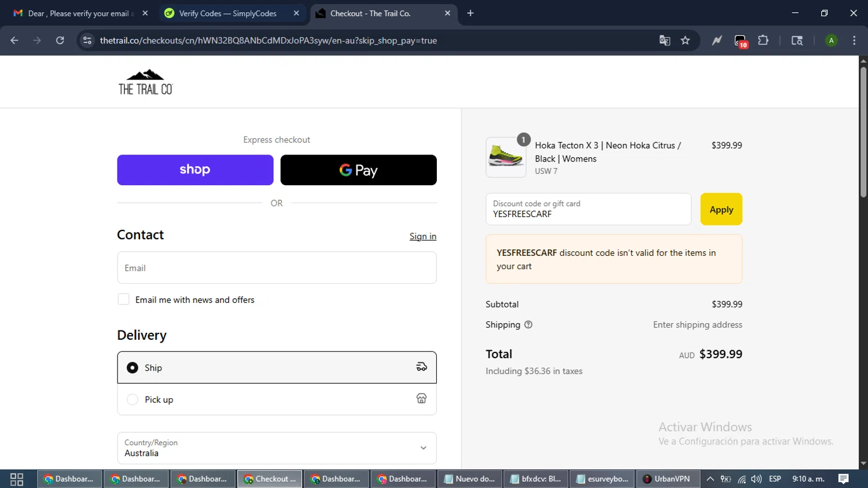Click The Trail Co logo

(145, 82)
